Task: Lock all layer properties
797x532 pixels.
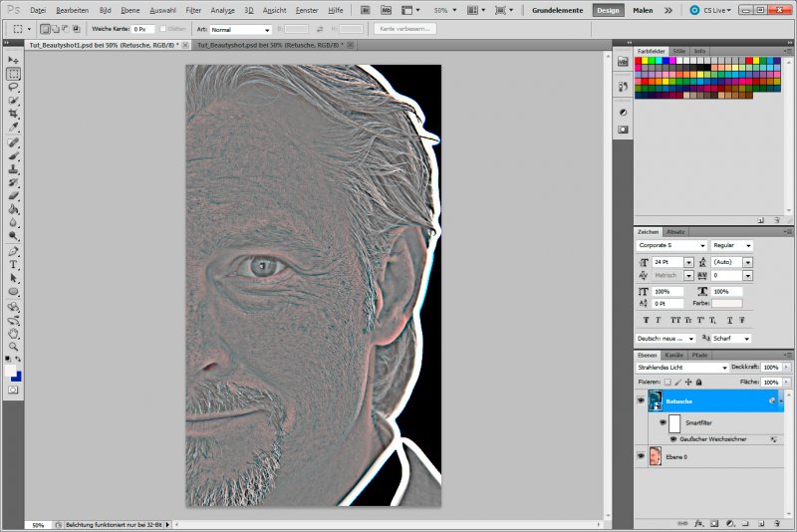Action: pyautogui.click(x=699, y=382)
